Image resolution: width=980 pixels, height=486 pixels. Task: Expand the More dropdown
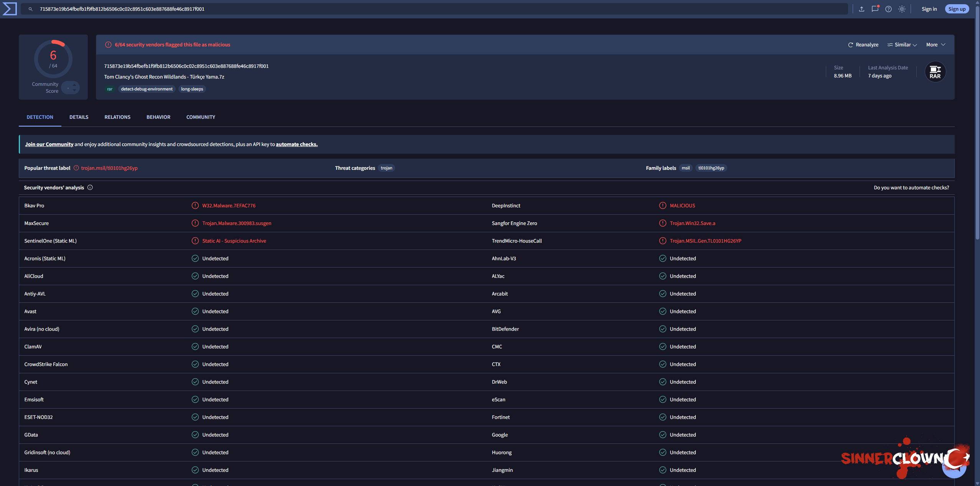[936, 44]
